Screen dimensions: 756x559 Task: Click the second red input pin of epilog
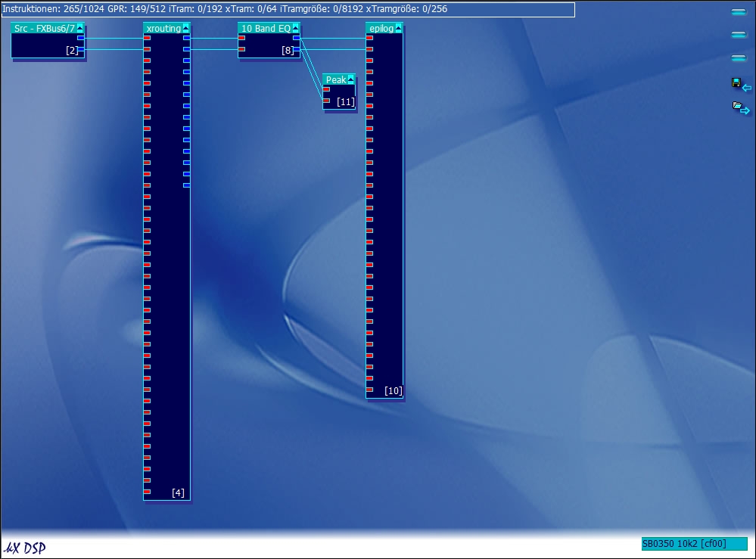[369, 49]
